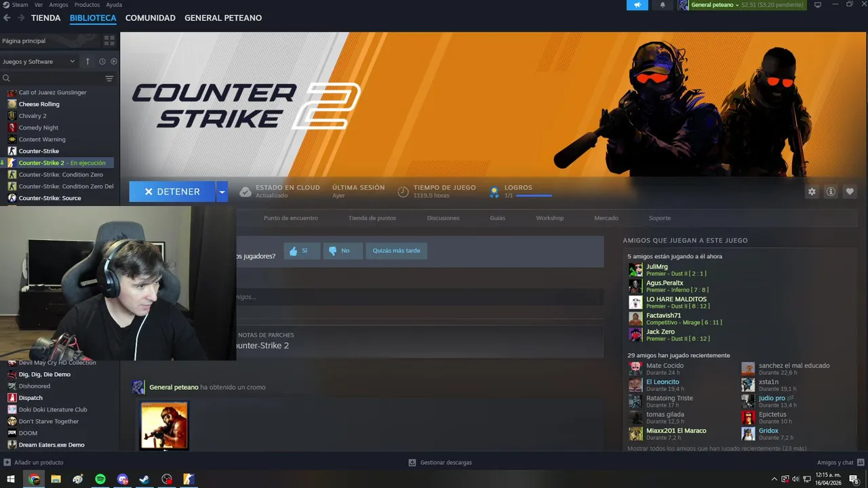Viewport: 868px width, 488px height.
Task: Open the notifications bell icon
Action: tap(663, 5)
